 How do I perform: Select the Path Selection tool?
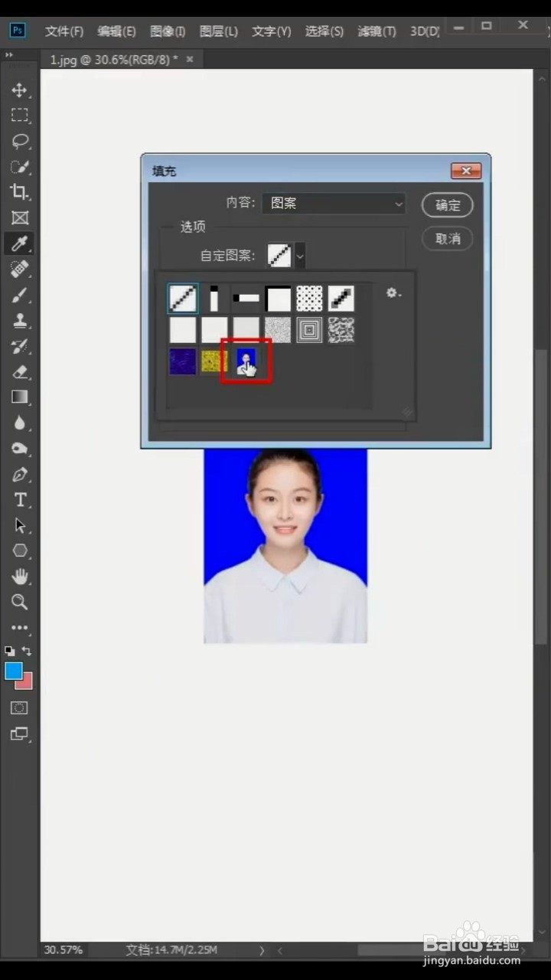(19, 526)
